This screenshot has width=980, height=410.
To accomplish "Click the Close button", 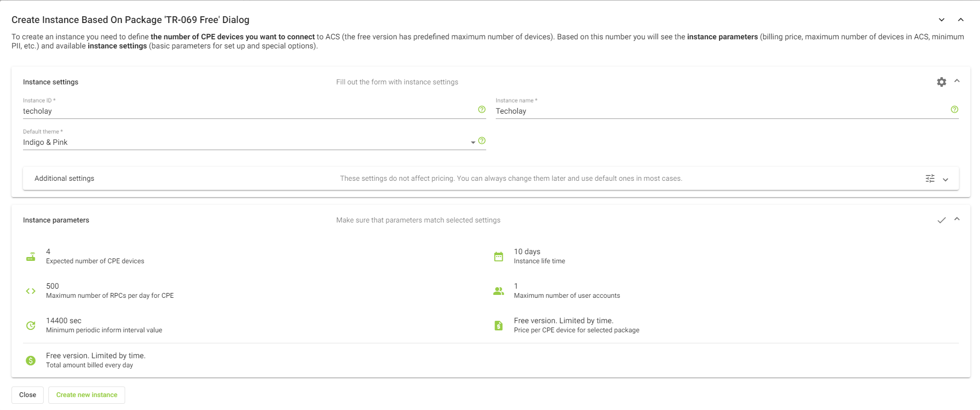I will (x=27, y=395).
